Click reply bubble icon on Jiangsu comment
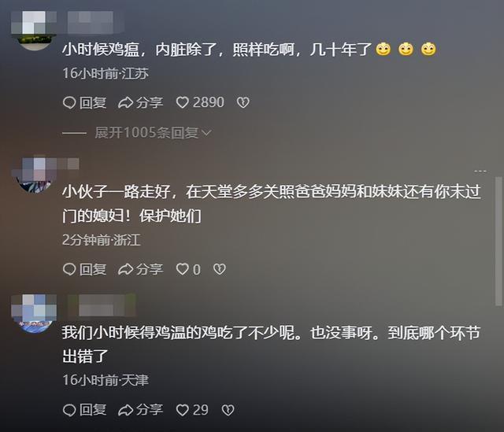This screenshot has width=504, height=432. click(x=69, y=102)
